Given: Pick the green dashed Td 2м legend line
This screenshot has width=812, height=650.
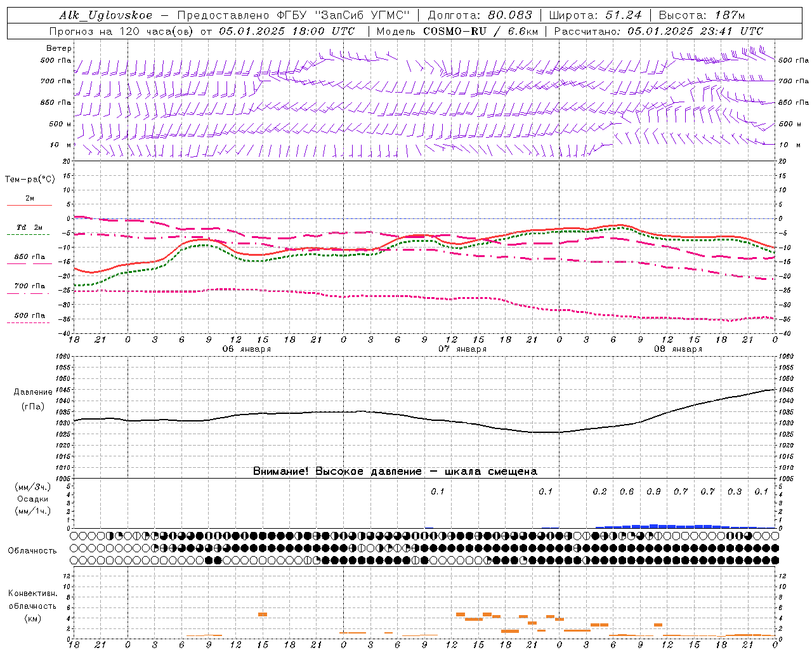Looking at the screenshot, I should 29,234.
